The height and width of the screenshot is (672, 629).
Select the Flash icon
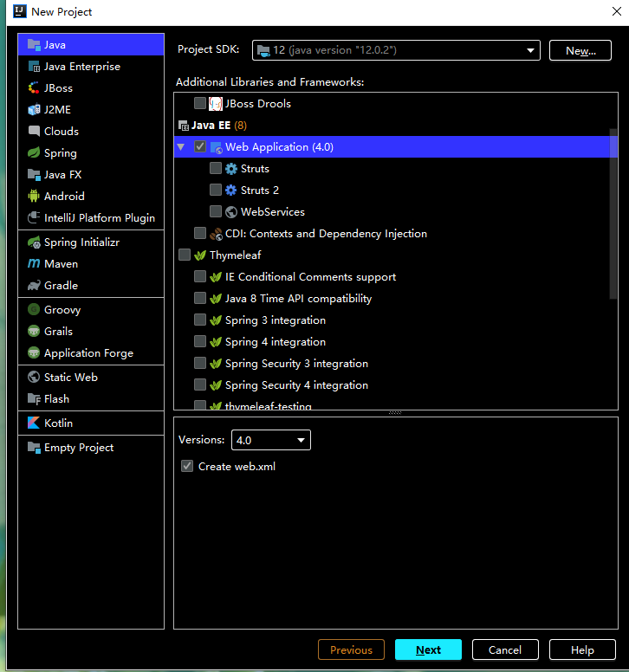click(34, 398)
